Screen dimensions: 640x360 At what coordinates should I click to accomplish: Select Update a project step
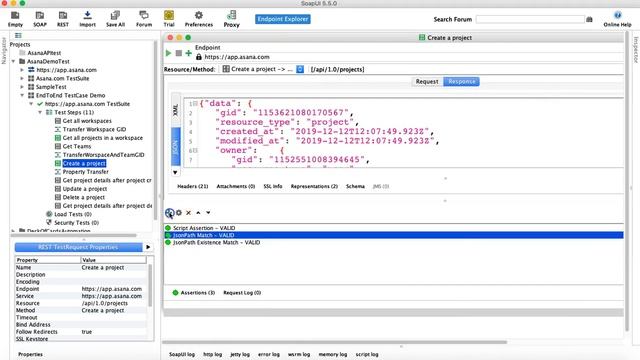pos(84,189)
